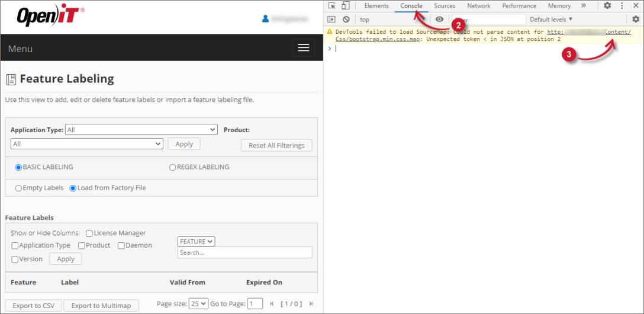Toggle the device toolbar icon
Image resolution: width=644 pixels, height=314 pixels.
point(346,6)
